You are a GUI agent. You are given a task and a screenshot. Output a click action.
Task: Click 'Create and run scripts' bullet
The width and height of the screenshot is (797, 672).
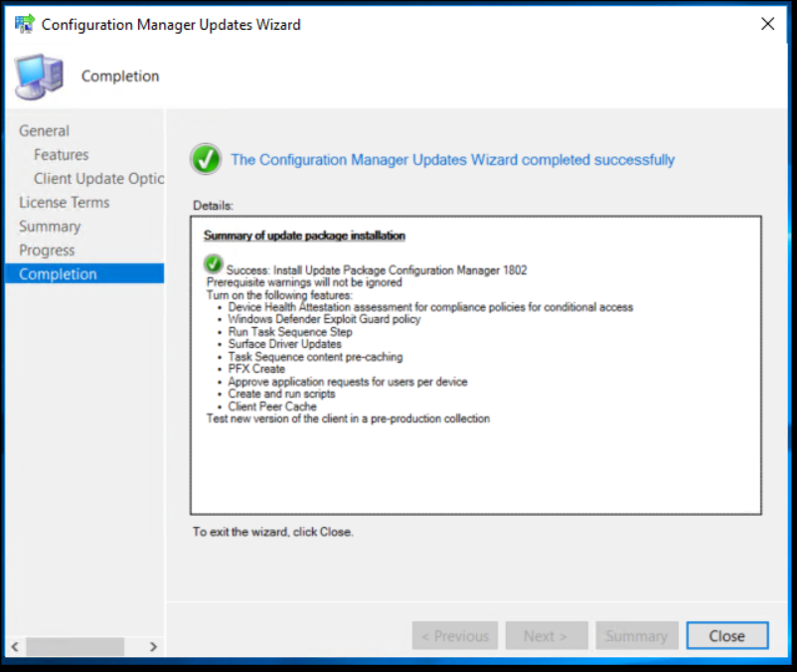click(x=281, y=394)
